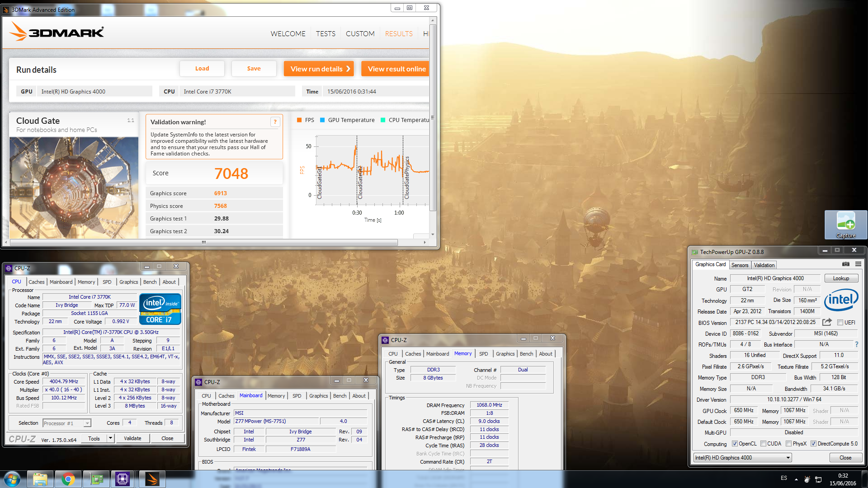Click 3DMark scrollbar down arrow
The height and width of the screenshot is (488, 868).
pyautogui.click(x=433, y=234)
